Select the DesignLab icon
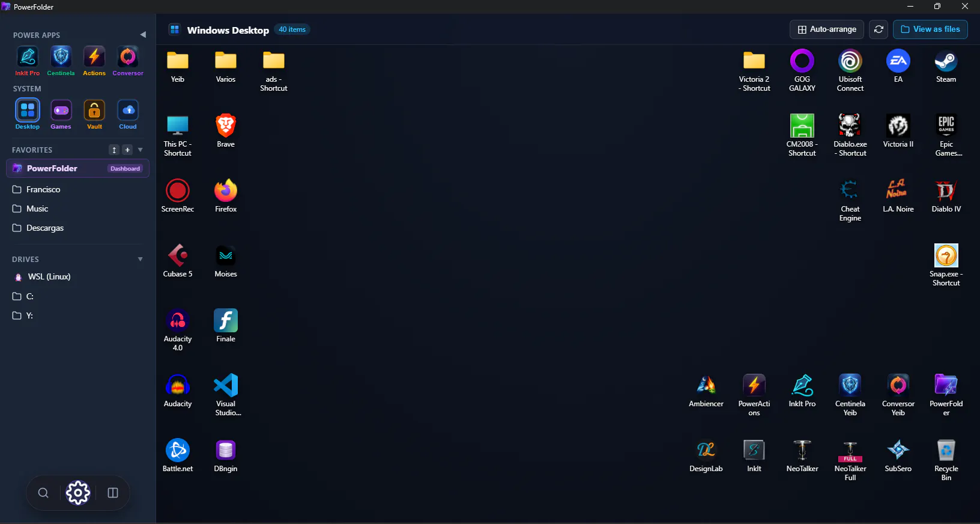The width and height of the screenshot is (980, 524). click(706, 455)
